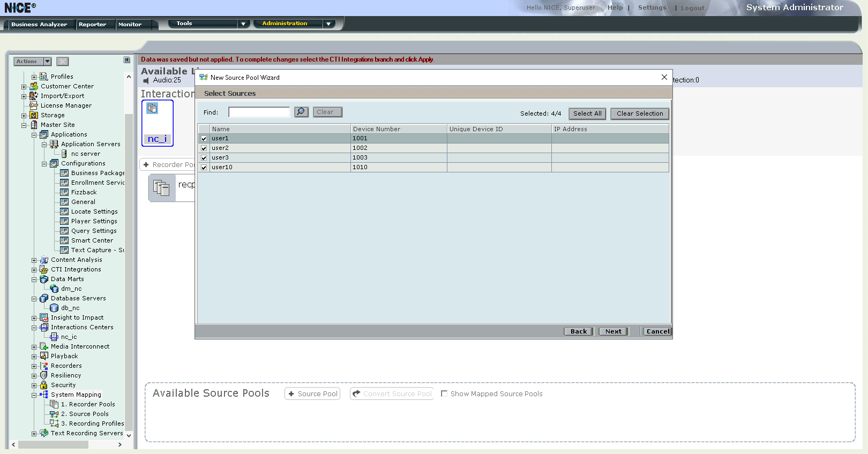This screenshot has width=868, height=454.
Task: Open the Administration menu dropdown arrow
Action: (328, 24)
